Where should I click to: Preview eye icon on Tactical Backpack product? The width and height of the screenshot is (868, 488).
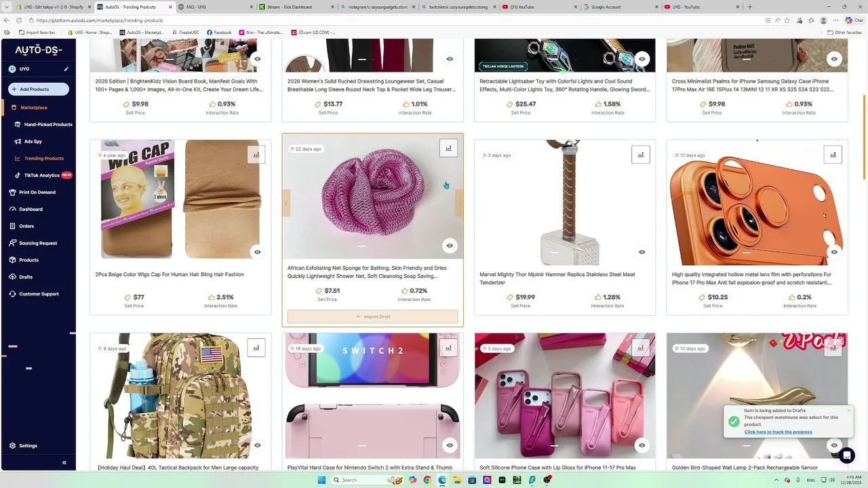tap(258, 445)
